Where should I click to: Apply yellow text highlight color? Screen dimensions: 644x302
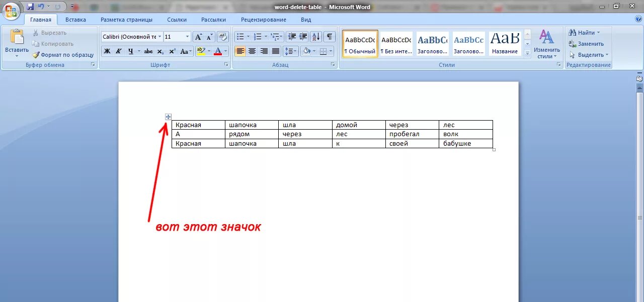[x=201, y=51]
